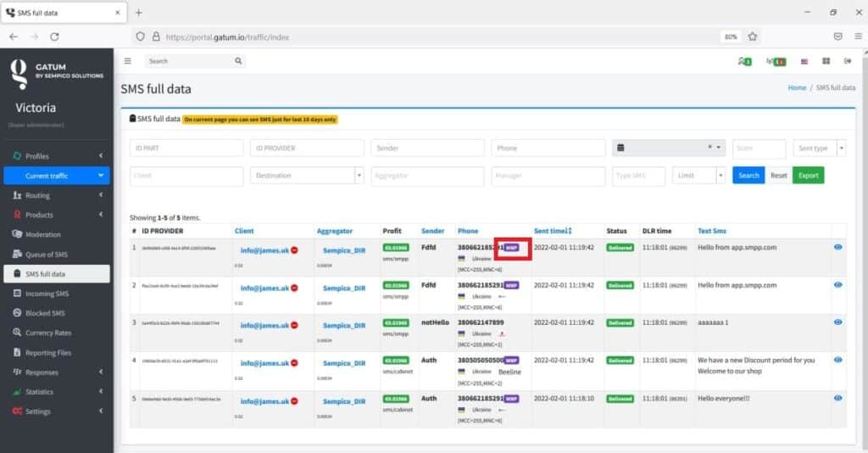View 'Hello everyone!!!' message via eye icon
Screen dimensions: 868x453
coord(838,398)
